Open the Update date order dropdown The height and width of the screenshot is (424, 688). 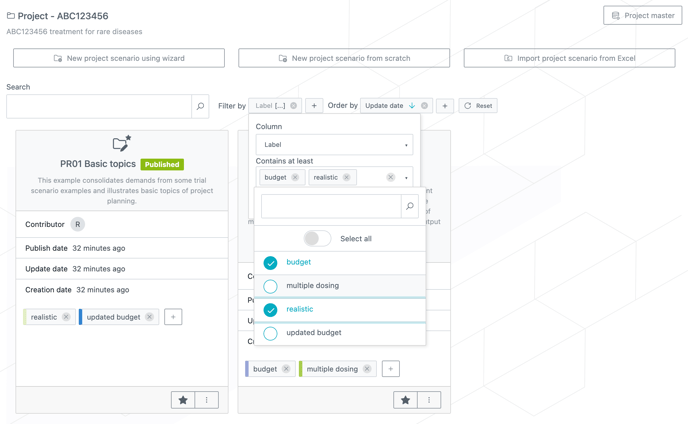click(x=389, y=106)
